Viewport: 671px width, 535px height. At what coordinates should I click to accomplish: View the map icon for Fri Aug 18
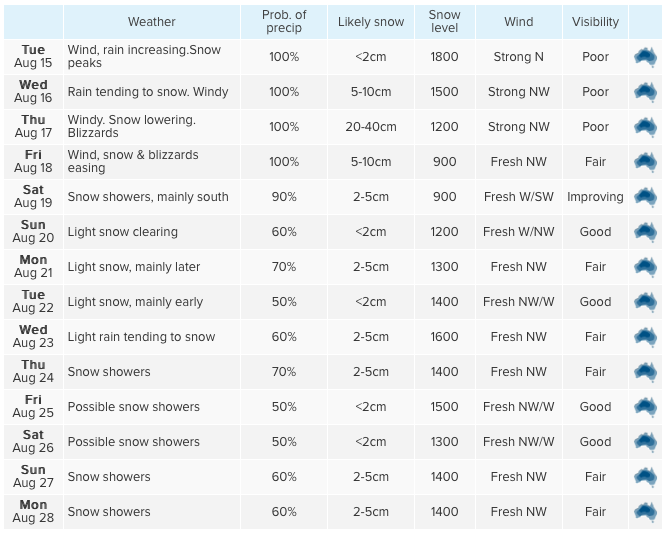click(x=645, y=162)
